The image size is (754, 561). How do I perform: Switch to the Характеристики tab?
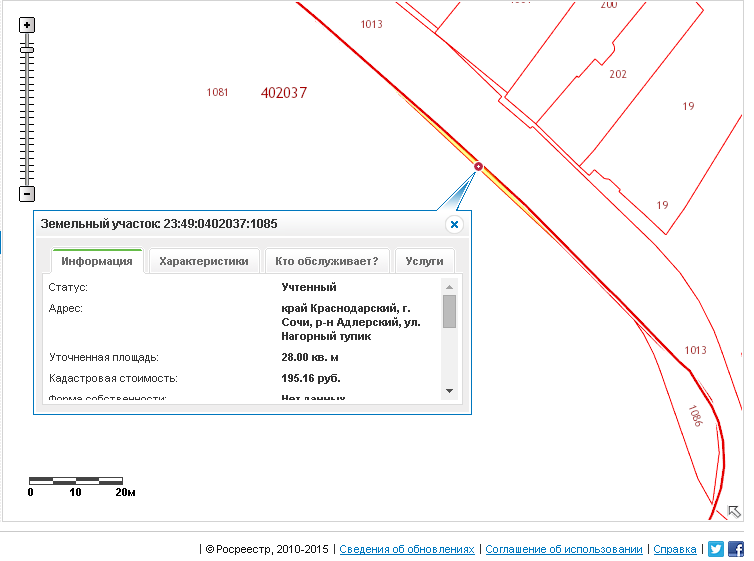[x=204, y=261]
